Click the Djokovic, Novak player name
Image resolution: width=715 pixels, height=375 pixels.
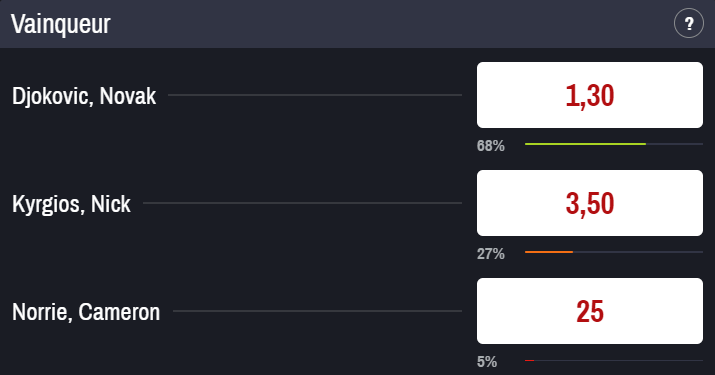84,96
